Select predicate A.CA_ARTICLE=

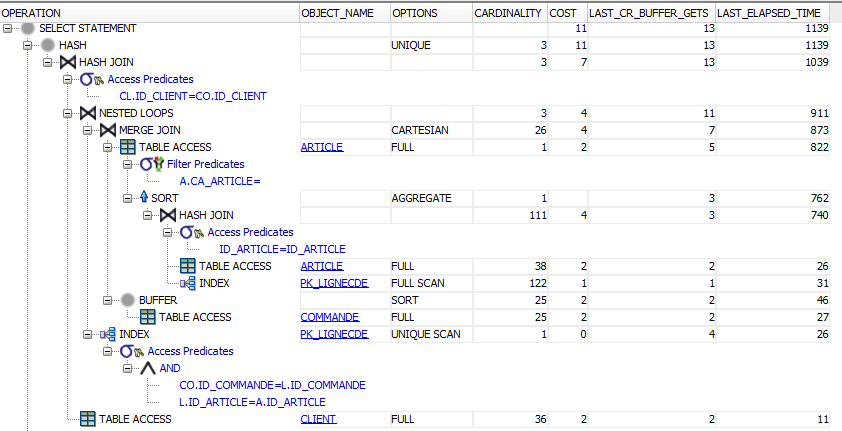click(x=220, y=181)
